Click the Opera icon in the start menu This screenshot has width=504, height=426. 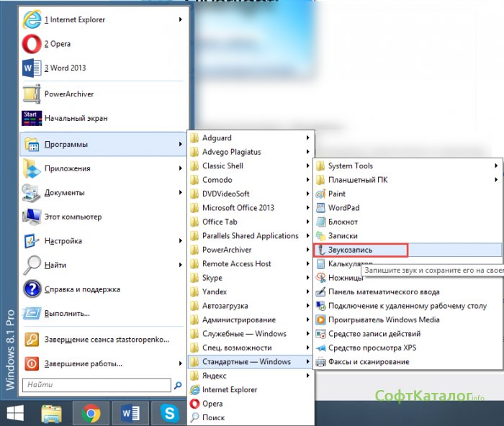point(32,44)
